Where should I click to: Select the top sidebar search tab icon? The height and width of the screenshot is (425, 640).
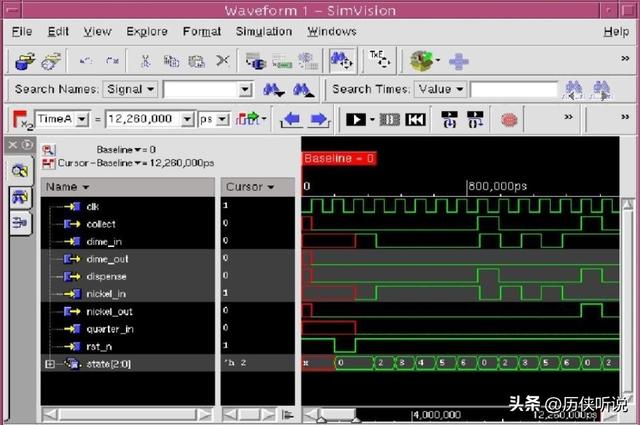click(20, 171)
